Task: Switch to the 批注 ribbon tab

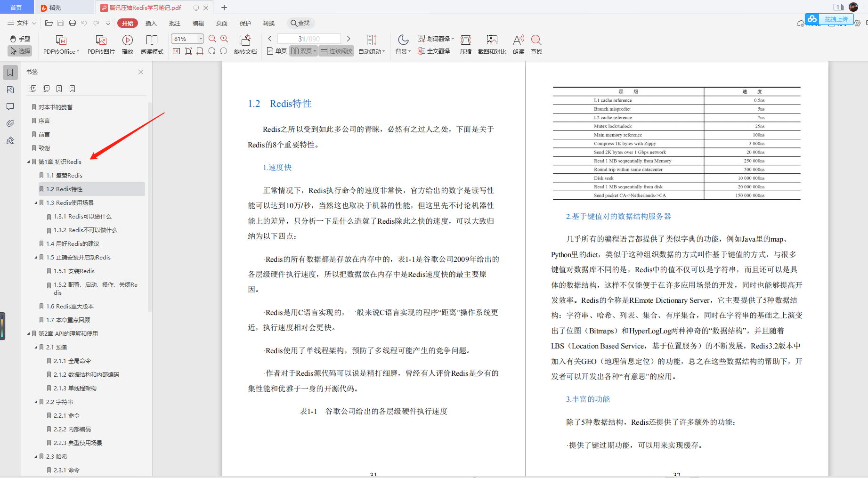Action: [x=174, y=23]
